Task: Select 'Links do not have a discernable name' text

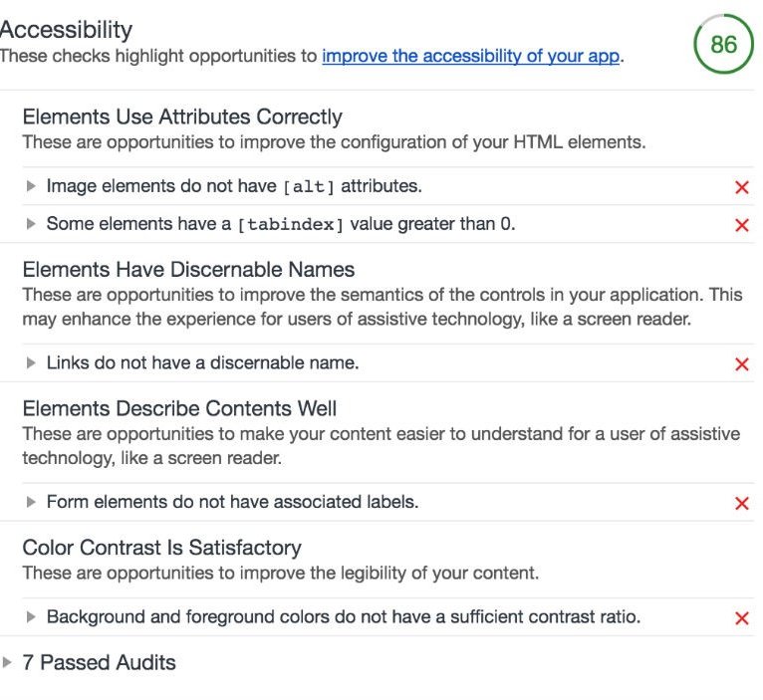Action: click(x=202, y=363)
